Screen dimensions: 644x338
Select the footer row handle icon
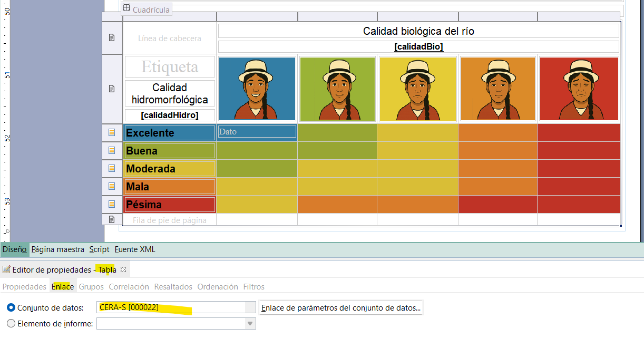click(x=112, y=219)
